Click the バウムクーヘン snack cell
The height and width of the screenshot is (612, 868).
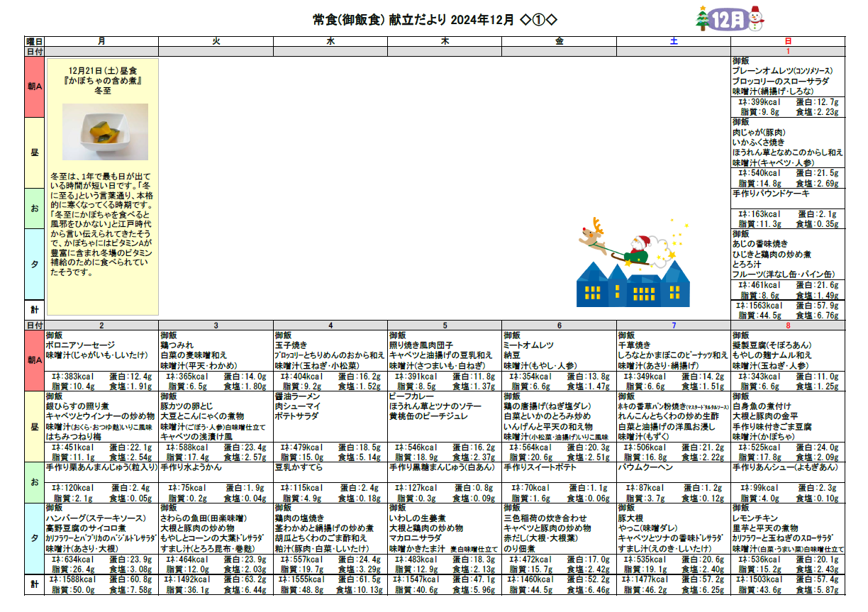pos(640,468)
